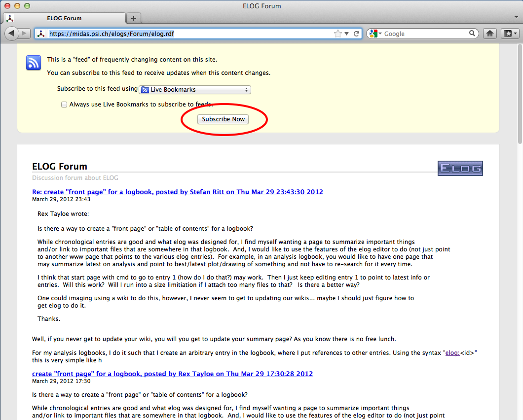This screenshot has width=523, height=420.
Task: Click the browser Back arrow button
Action: pos(11,34)
